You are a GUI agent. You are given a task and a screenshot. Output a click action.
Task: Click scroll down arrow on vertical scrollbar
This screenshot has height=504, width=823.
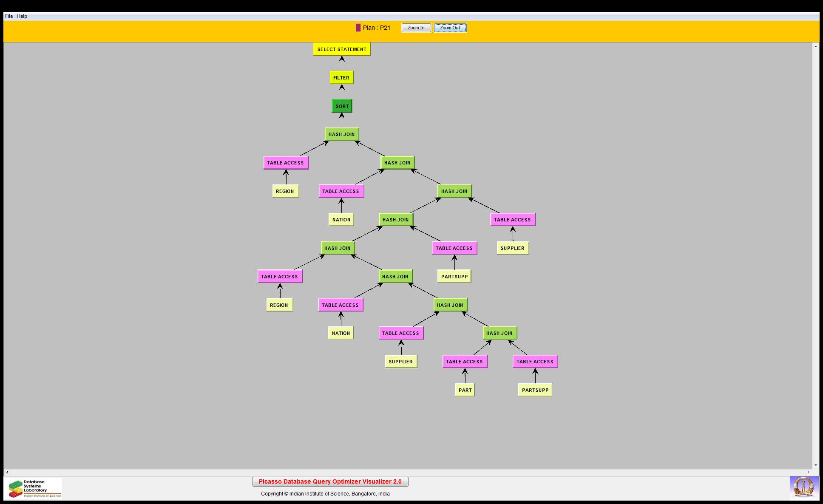point(815,465)
